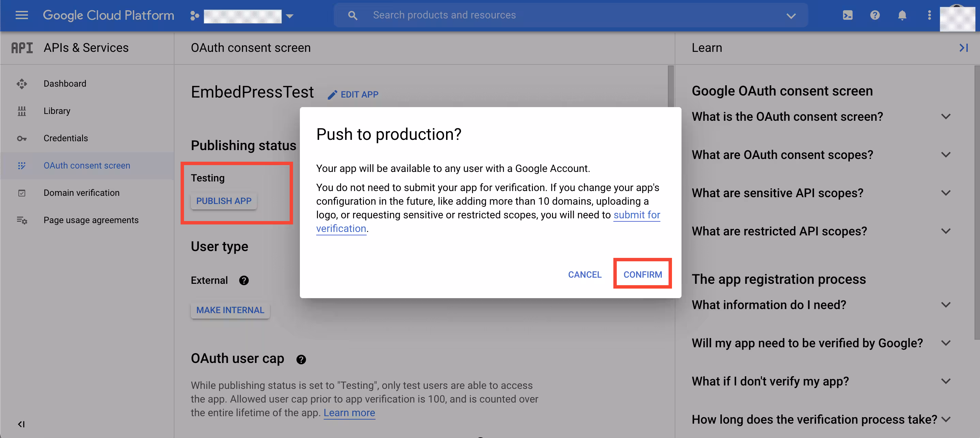
Task: Open the 'Learn more' link under OAuth user cap
Action: point(349,413)
